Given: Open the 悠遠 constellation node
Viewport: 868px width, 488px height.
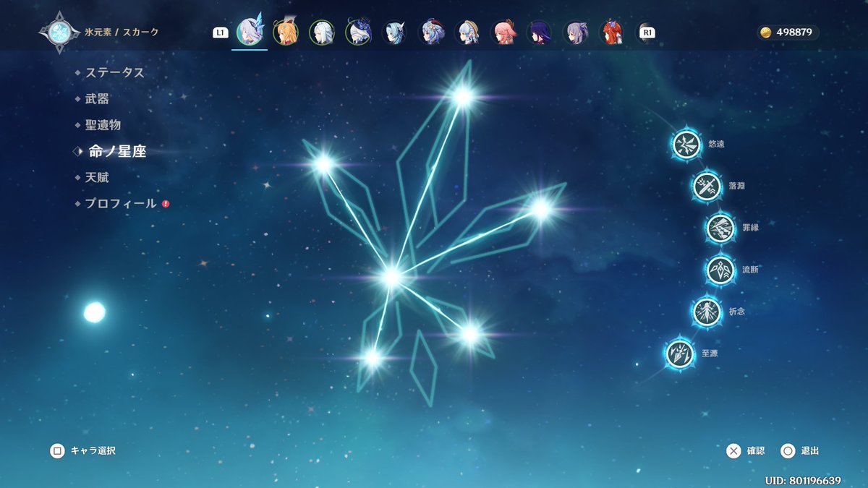Looking at the screenshot, I should tap(685, 144).
